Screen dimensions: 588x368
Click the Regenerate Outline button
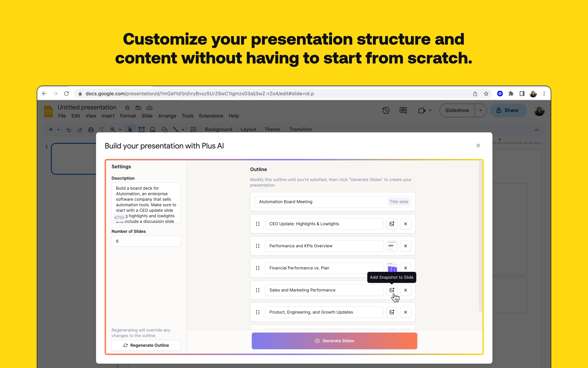click(x=146, y=345)
